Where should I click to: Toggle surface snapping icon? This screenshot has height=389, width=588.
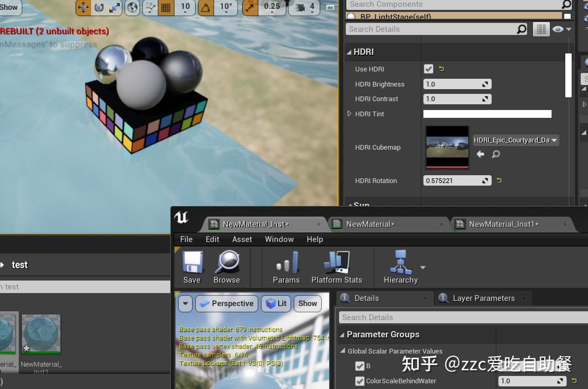[150, 7]
